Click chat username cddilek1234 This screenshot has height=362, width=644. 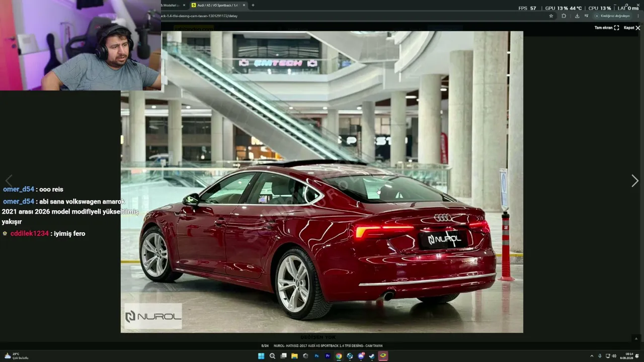click(x=30, y=234)
